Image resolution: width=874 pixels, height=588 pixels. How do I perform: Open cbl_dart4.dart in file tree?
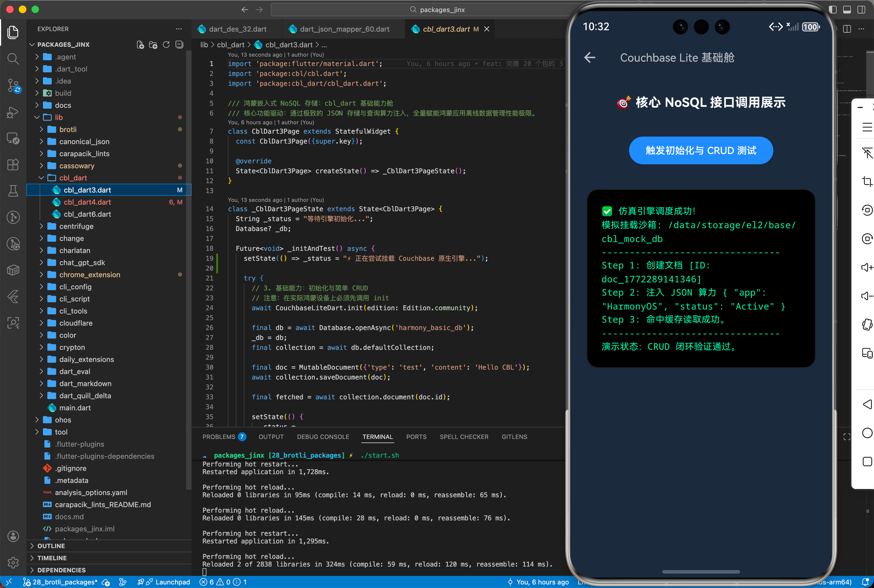[87, 202]
